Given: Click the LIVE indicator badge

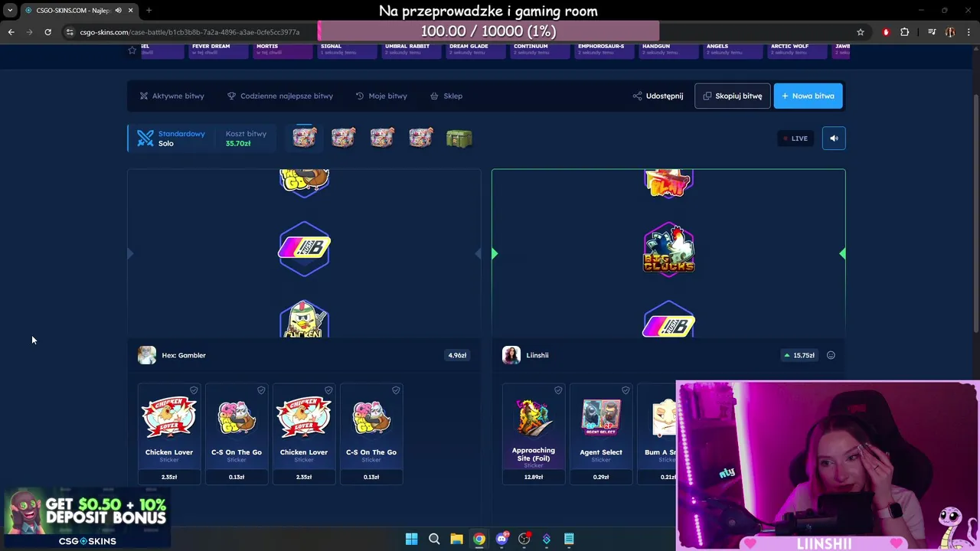Looking at the screenshot, I should tap(795, 139).
